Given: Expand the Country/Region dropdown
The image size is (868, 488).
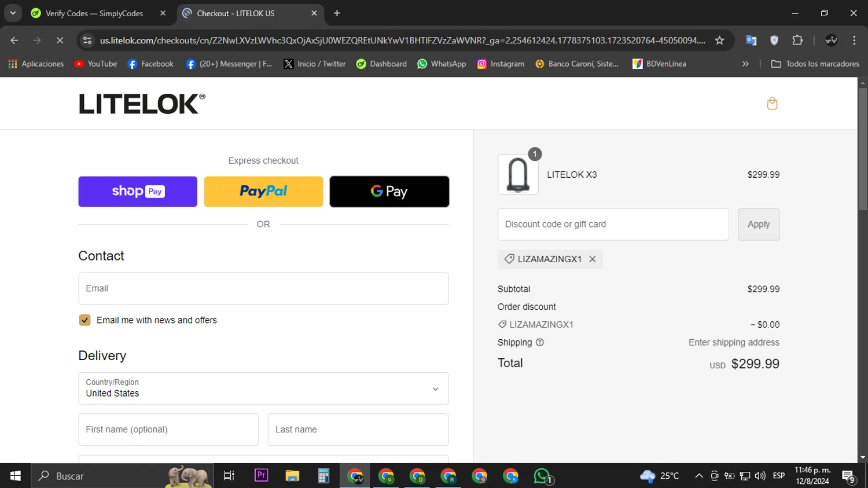Looking at the screenshot, I should tap(263, 388).
